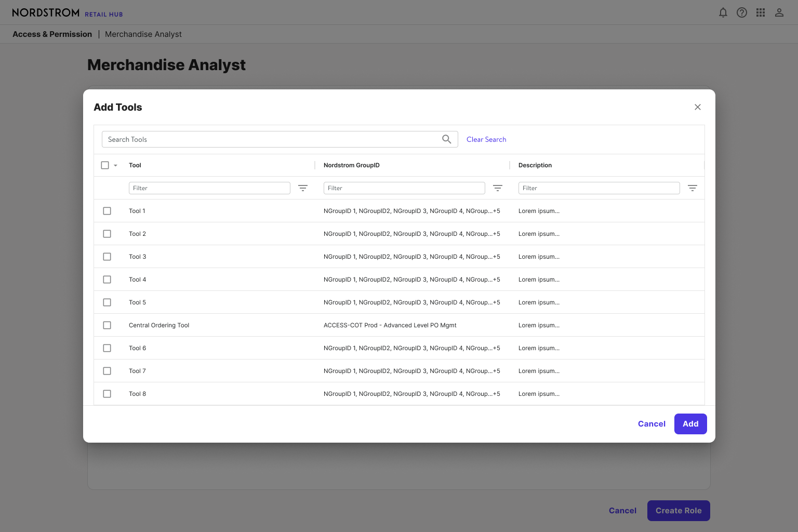Enable the Tool 5 checkbox

pyautogui.click(x=107, y=302)
